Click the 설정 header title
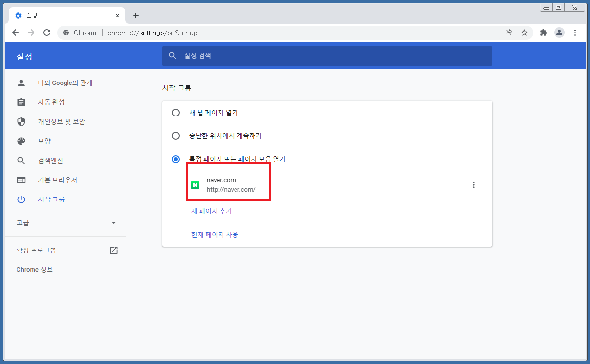 [24, 57]
